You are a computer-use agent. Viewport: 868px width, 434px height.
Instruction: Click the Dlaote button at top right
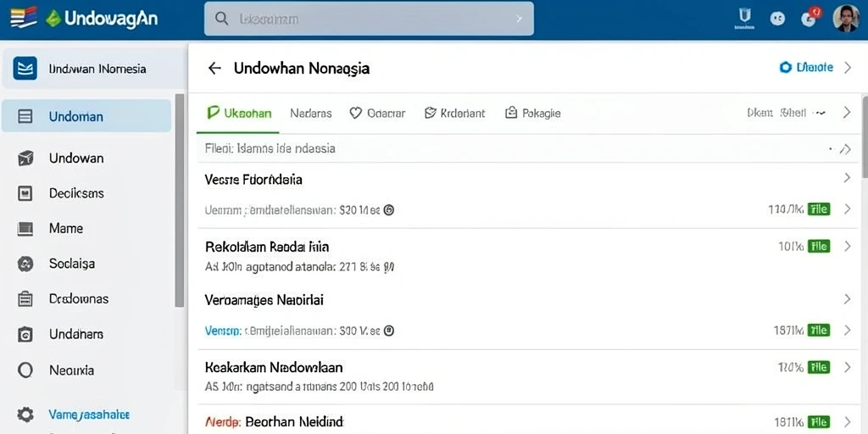[806, 68]
